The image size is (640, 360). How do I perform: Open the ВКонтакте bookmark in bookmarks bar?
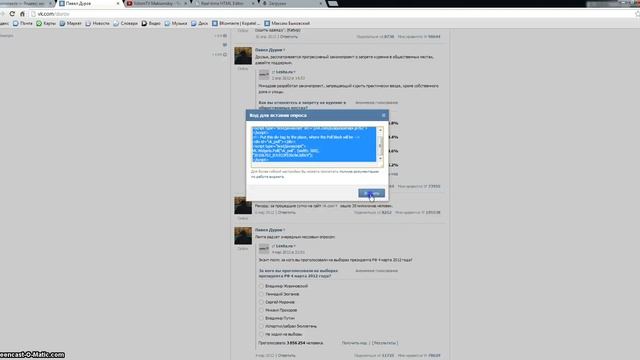(236, 23)
